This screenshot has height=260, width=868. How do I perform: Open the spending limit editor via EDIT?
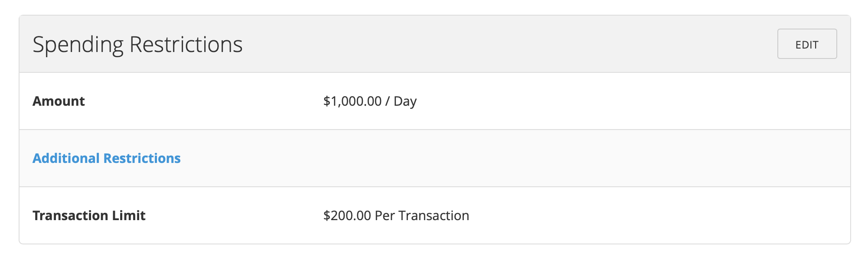pos(807,44)
